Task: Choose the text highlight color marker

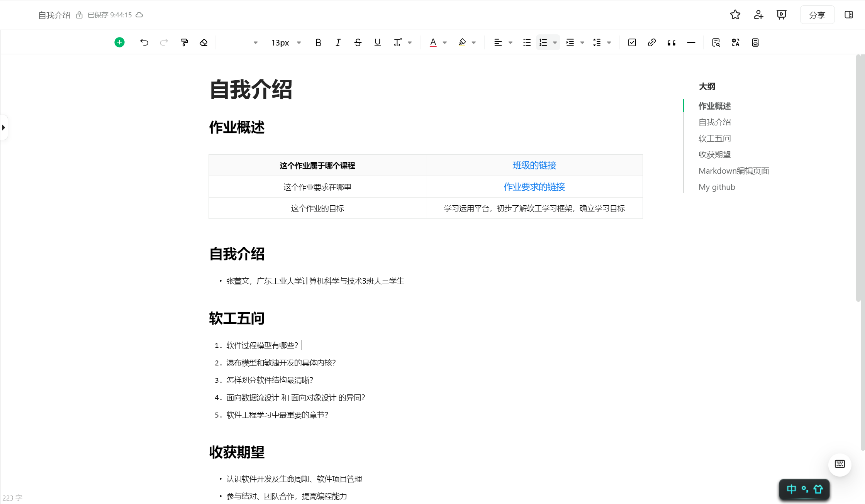Action: click(462, 42)
